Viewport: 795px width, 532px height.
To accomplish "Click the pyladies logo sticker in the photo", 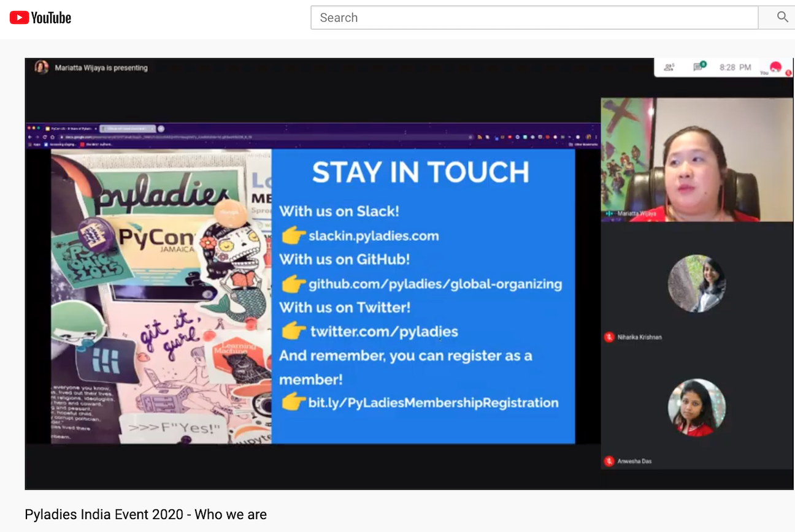I will click(x=163, y=191).
